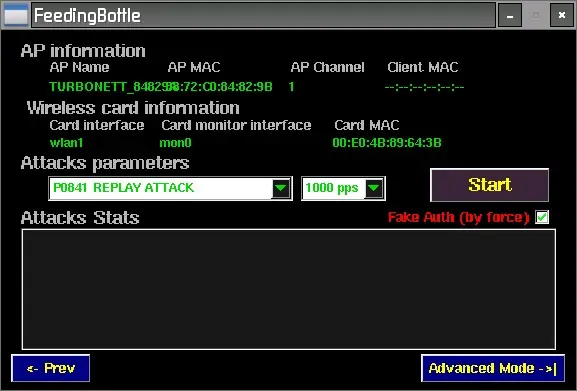Click the Card MAC column label
Viewport: 577px width, 391px height.
coord(367,125)
